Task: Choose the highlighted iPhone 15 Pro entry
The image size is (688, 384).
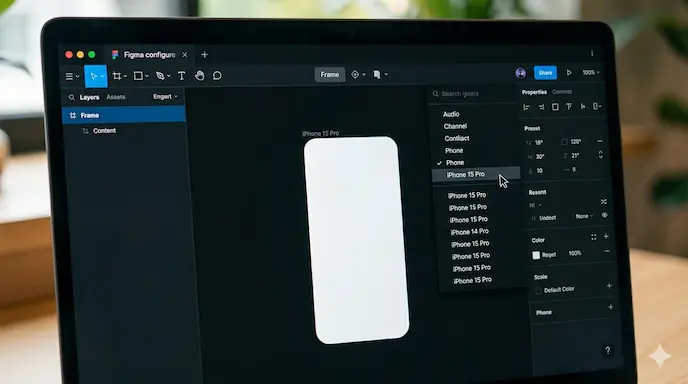Action: [476, 175]
